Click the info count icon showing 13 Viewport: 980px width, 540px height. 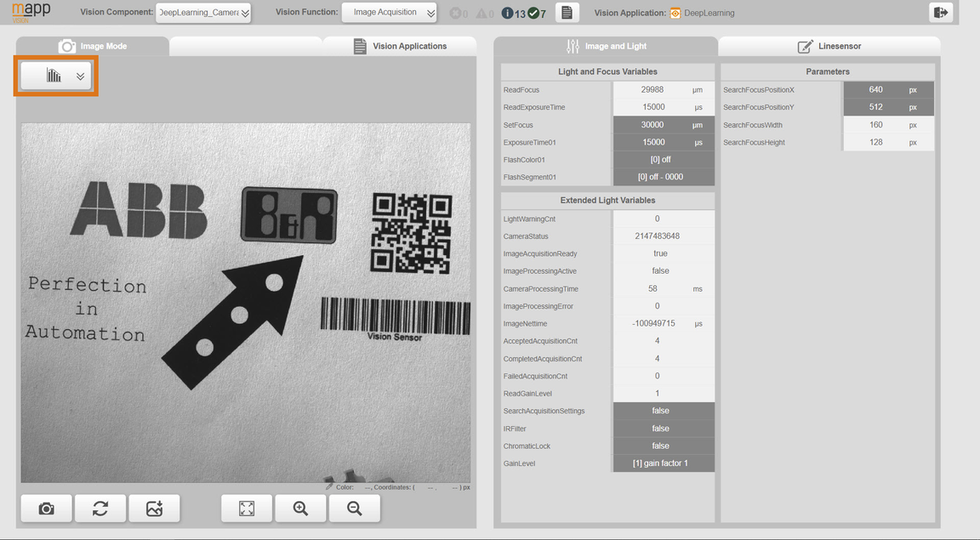508,13
